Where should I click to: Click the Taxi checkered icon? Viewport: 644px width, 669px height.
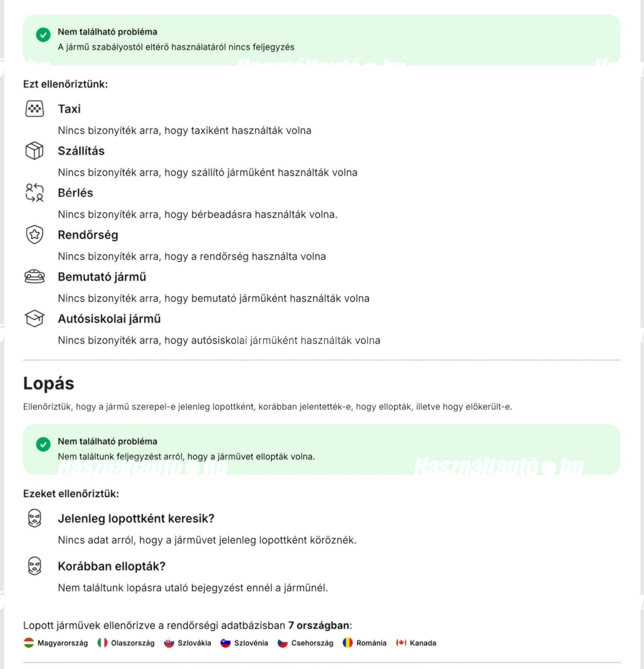coord(34,109)
